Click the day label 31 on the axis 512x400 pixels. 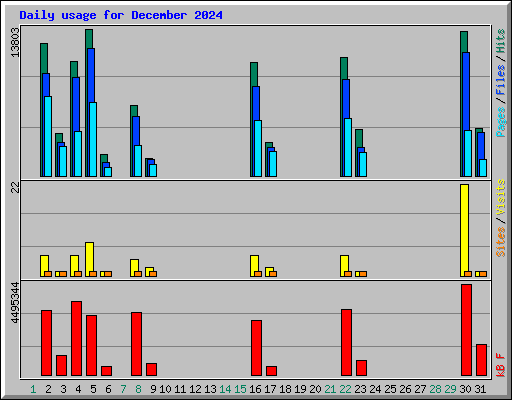480,389
